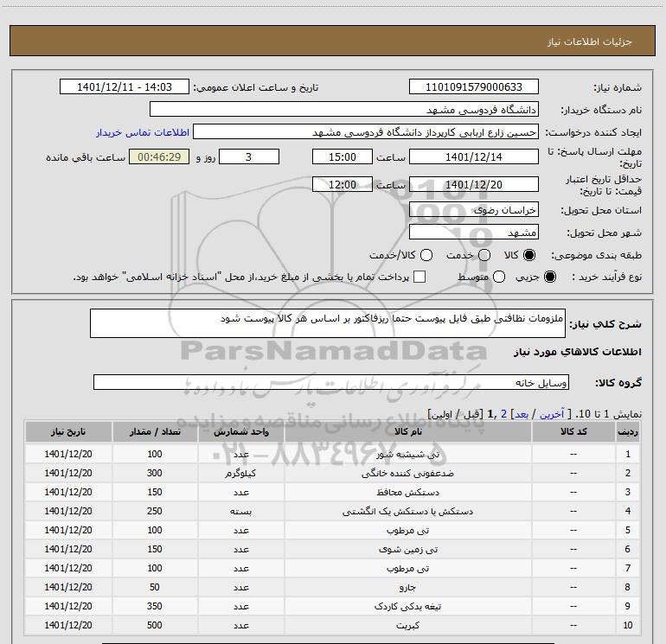
Task: Select item name دستکش محافظ
Action: coord(407,492)
